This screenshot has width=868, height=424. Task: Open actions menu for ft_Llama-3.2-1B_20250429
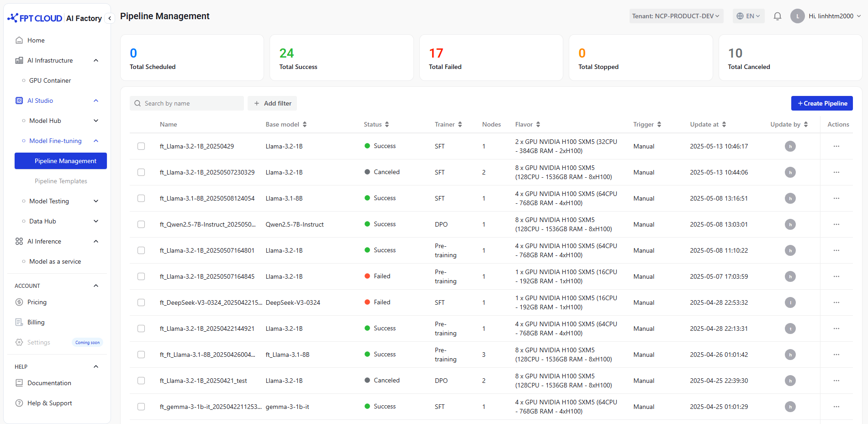click(x=836, y=146)
